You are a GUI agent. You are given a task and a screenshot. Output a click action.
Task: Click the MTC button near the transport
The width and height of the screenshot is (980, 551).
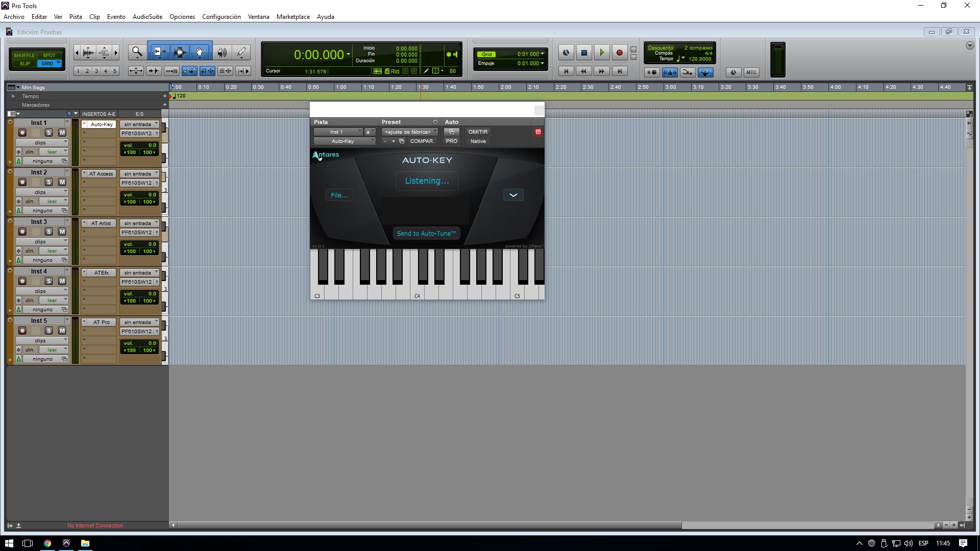click(752, 72)
